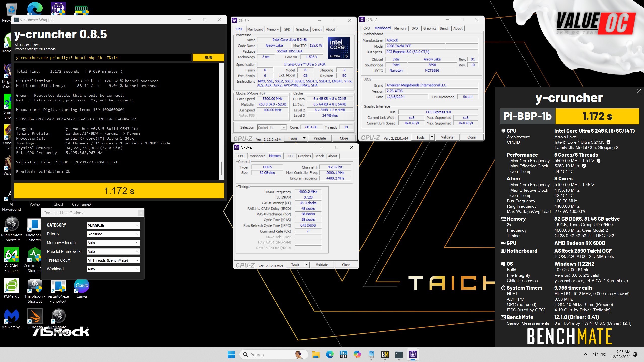Close the BenchMate result panel with X

(639, 91)
